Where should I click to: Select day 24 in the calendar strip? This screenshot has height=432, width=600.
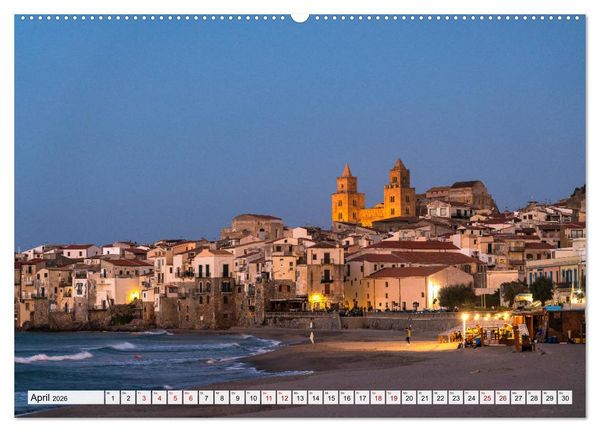pyautogui.click(x=472, y=398)
